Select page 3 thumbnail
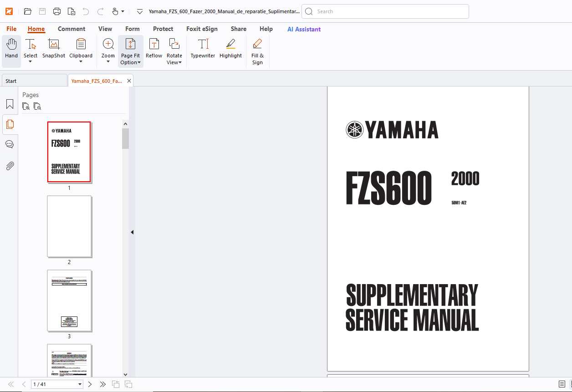 click(69, 300)
